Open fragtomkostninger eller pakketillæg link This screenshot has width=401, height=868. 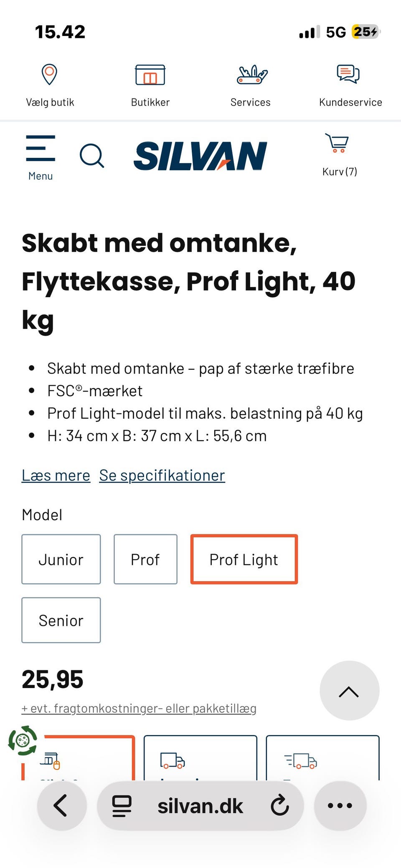pyautogui.click(x=139, y=709)
